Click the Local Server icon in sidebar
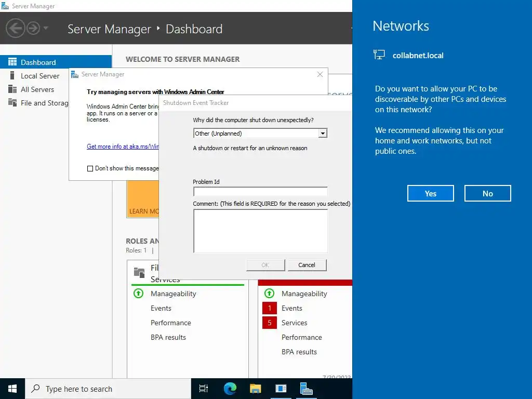The width and height of the screenshot is (532, 399). coord(12,76)
